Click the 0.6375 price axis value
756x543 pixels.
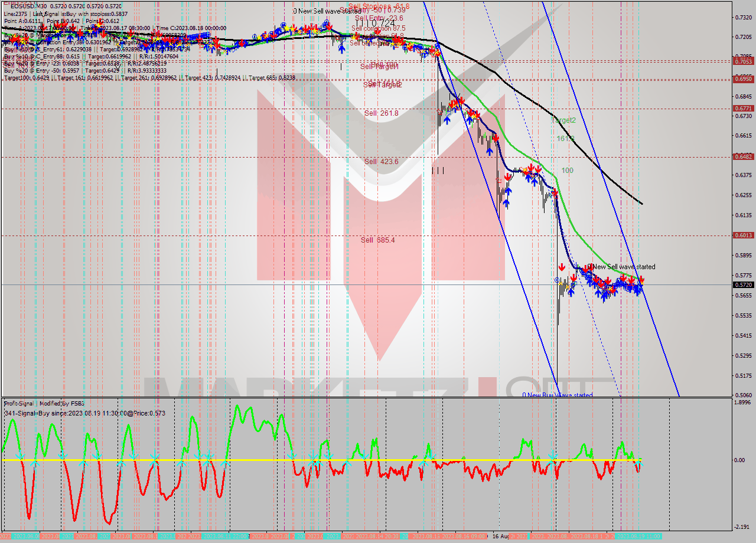pos(743,175)
